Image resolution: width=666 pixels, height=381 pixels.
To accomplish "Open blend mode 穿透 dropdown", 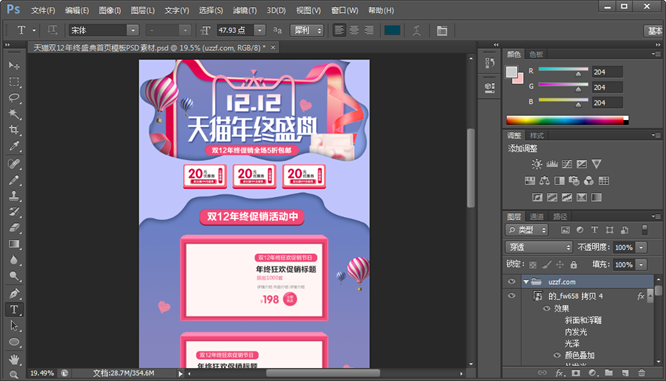I will (539, 247).
